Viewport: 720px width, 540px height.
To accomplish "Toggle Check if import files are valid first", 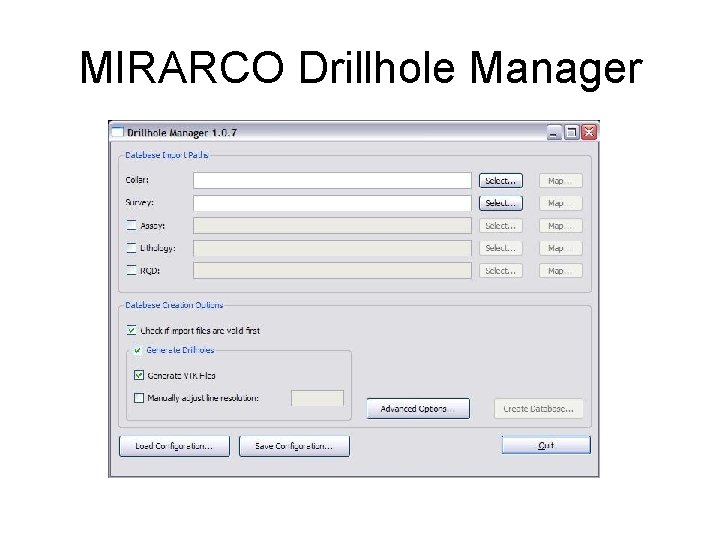I will point(132,330).
